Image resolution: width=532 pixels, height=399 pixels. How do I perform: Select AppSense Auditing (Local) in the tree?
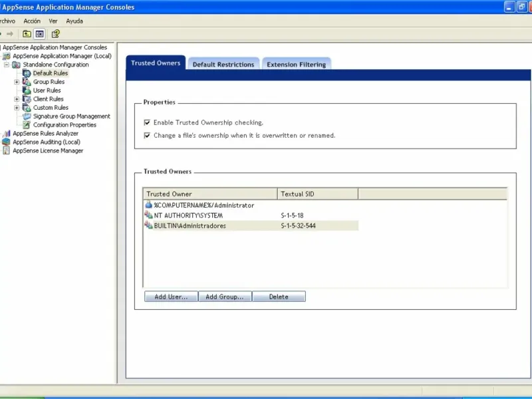[x=47, y=142]
